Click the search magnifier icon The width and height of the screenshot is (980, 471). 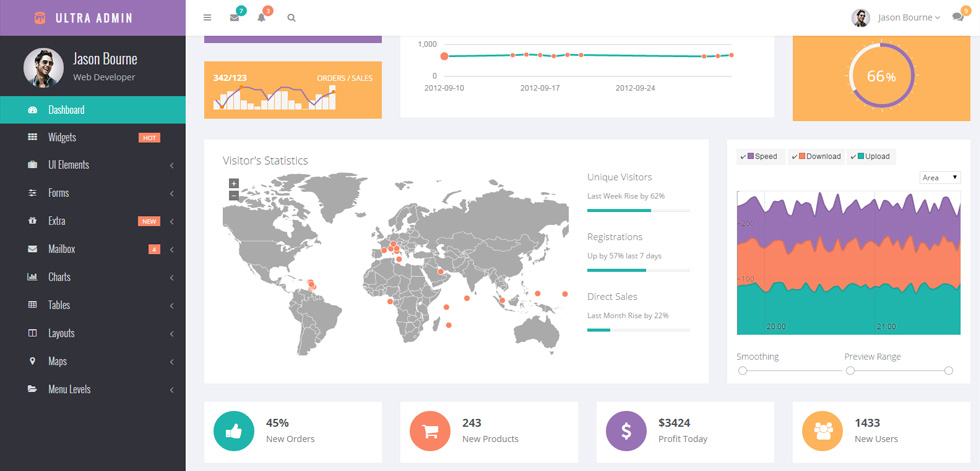point(291,17)
